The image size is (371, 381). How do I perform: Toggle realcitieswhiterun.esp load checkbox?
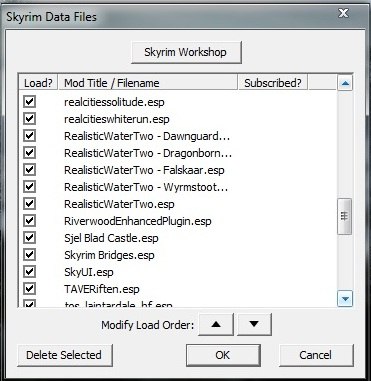(x=30, y=118)
